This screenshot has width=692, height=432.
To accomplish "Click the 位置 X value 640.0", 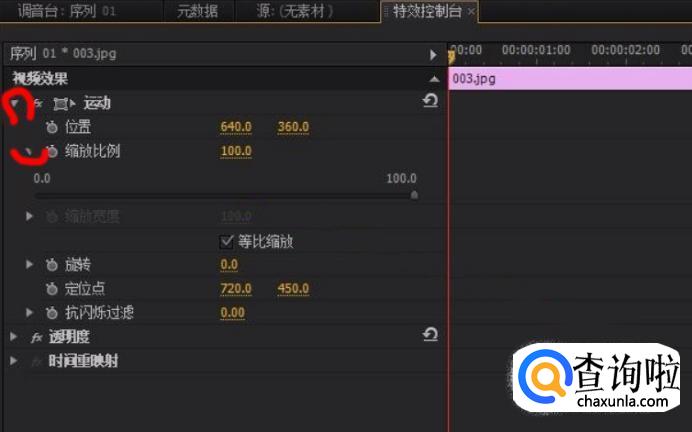I will [x=236, y=127].
